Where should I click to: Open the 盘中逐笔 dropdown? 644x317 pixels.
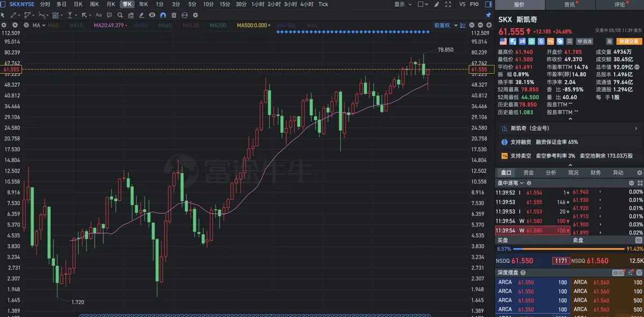[x=510, y=183]
